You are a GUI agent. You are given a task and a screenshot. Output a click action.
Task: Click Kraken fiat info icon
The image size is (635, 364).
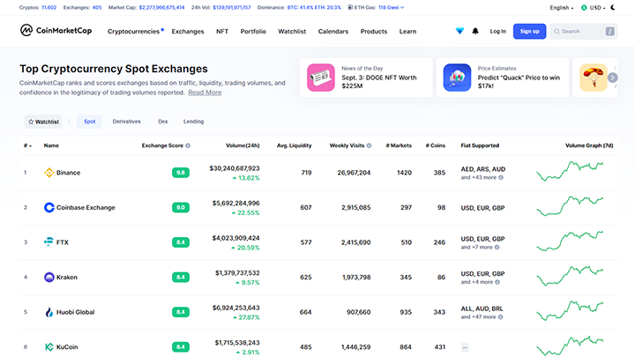click(x=497, y=282)
